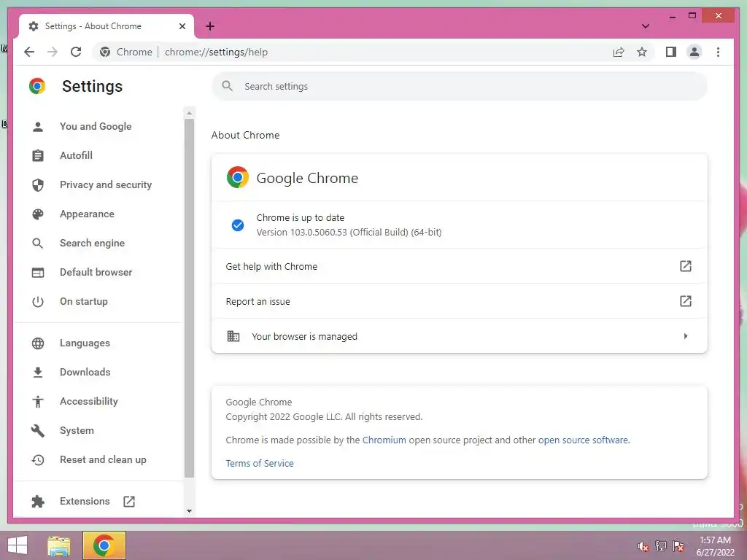Open Action Center flag tray icon

point(678,546)
